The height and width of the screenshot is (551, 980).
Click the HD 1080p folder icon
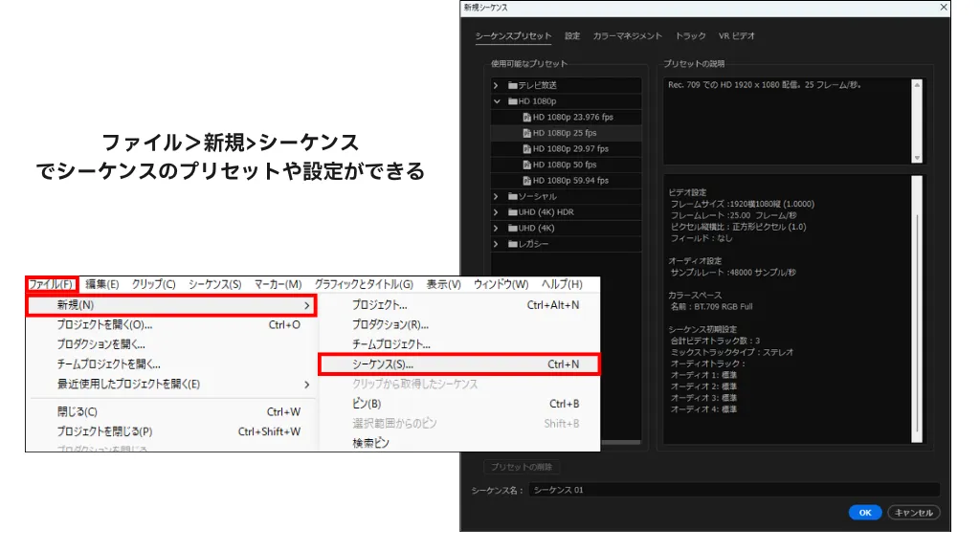513,101
